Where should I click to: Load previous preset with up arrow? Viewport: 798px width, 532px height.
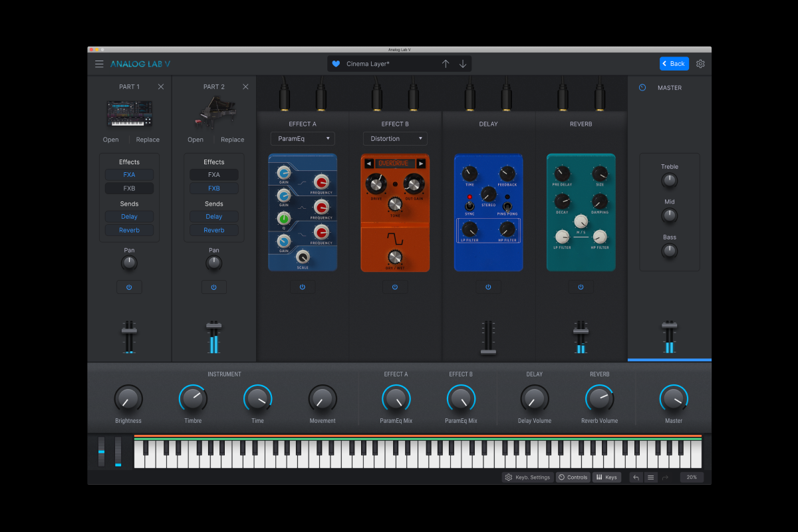pyautogui.click(x=446, y=64)
